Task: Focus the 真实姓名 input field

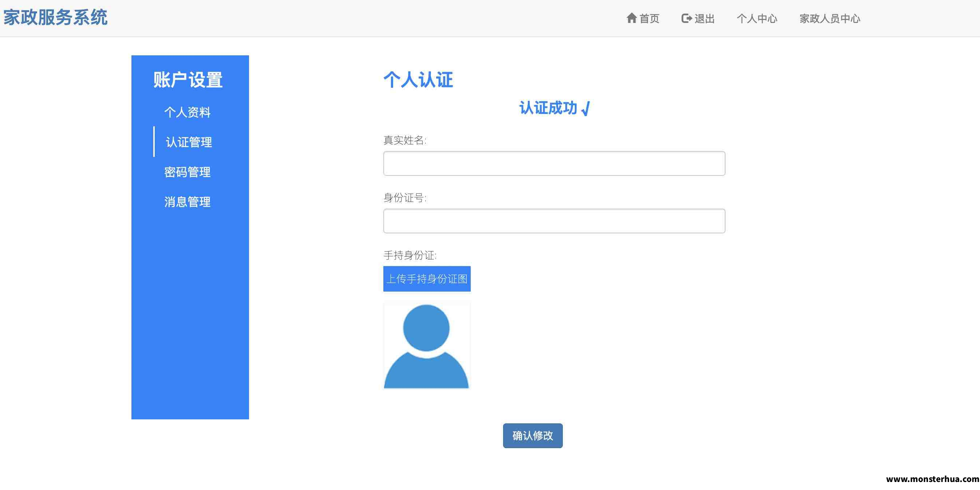Action: 554,163
